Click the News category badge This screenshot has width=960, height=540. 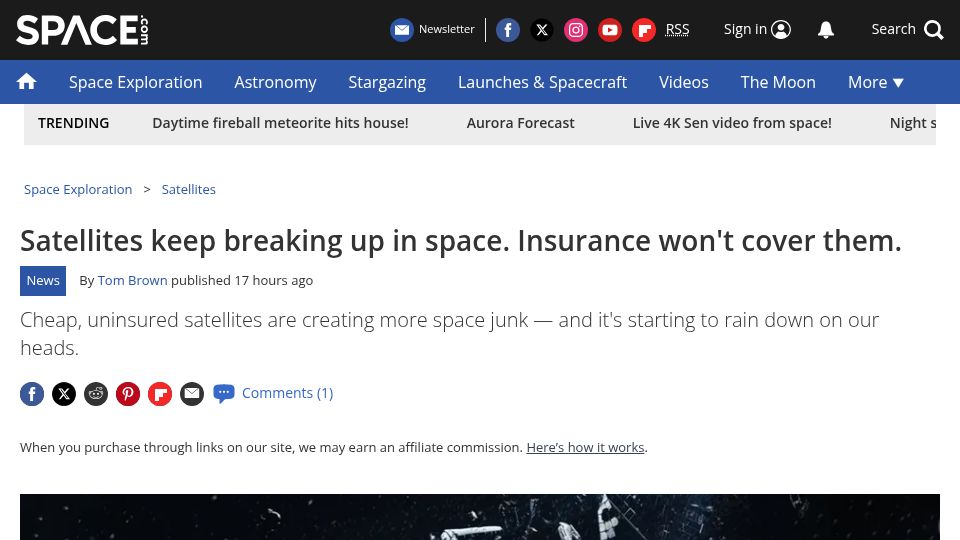(43, 280)
